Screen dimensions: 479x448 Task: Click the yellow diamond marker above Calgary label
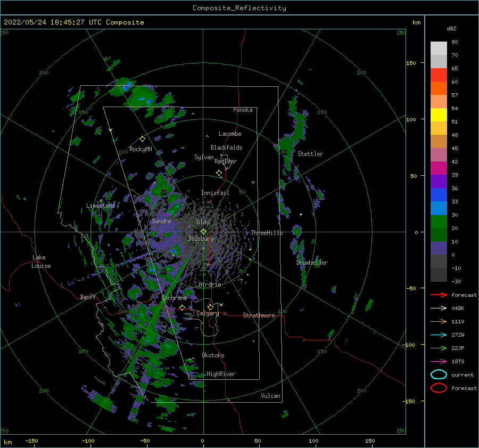point(210,307)
